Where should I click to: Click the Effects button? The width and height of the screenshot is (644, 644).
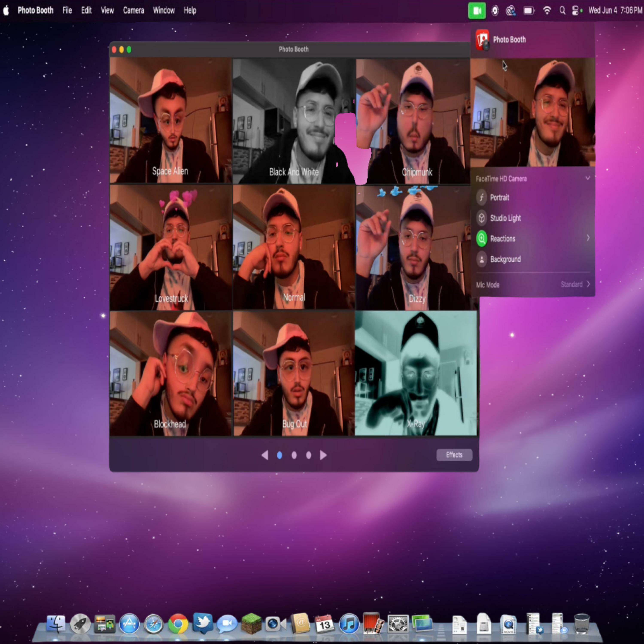tap(454, 455)
